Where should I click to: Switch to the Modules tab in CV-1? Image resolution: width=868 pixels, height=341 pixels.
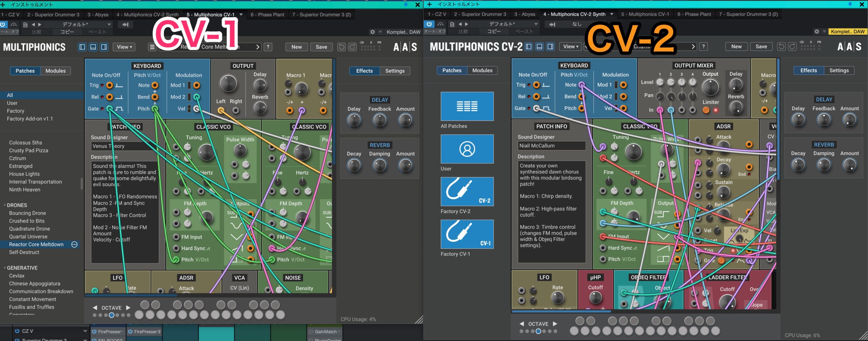pos(56,71)
